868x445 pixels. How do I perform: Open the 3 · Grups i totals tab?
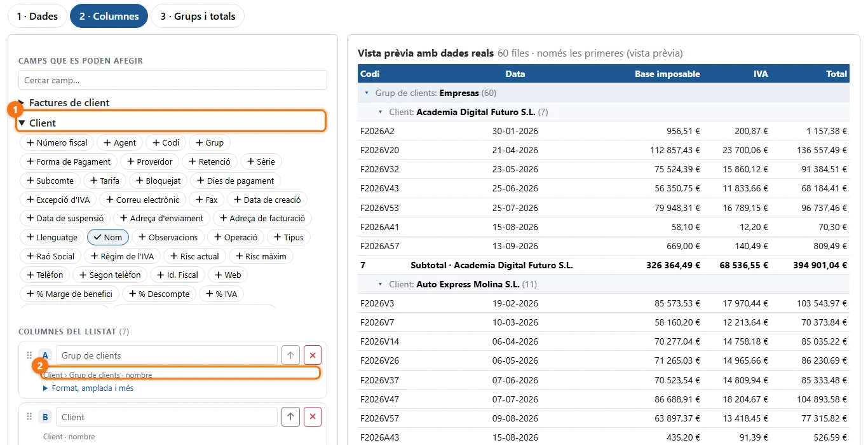pyautogui.click(x=198, y=17)
